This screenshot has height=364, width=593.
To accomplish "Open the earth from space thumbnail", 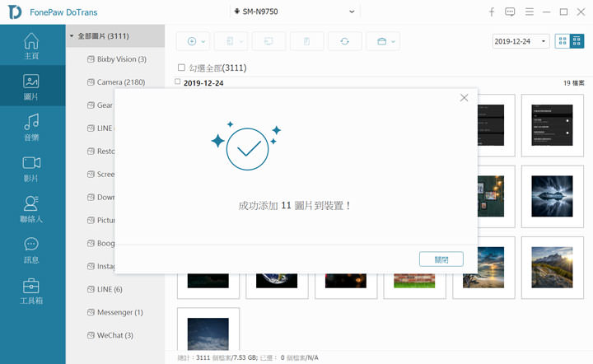I will [x=277, y=281].
